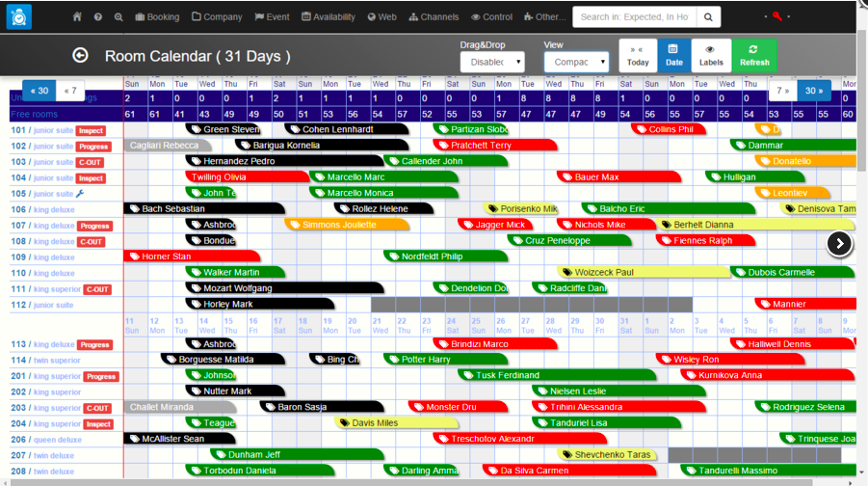Click the vertical page scrollbar
The image size is (868, 486).
862,99
